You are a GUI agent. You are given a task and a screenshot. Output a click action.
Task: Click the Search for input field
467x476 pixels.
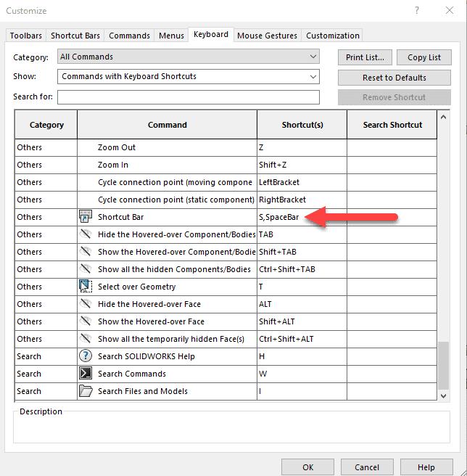188,97
